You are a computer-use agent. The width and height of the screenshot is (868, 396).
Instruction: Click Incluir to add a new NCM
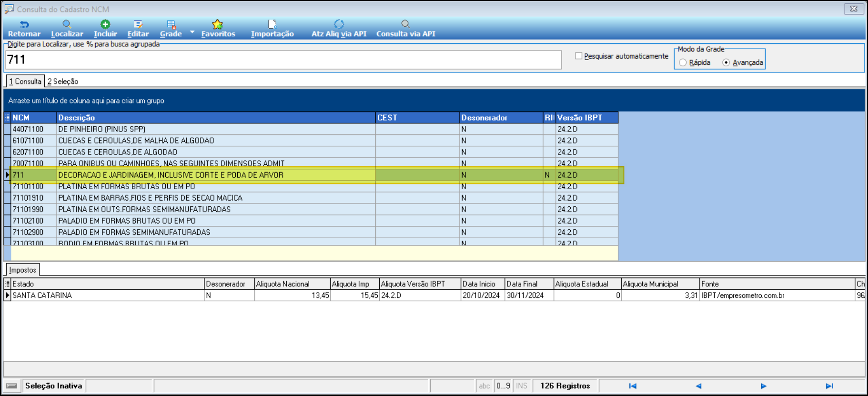105,29
